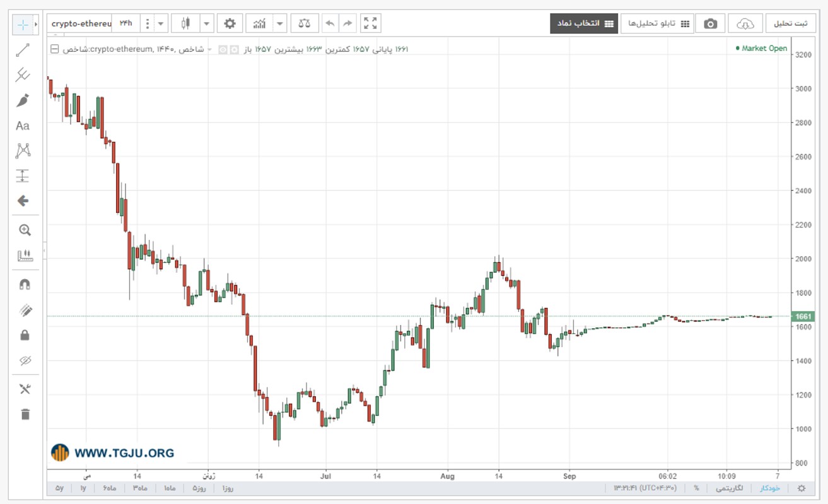The height and width of the screenshot is (504, 828).
Task: Take a chart snapshot with camera icon
Action: coord(711,24)
